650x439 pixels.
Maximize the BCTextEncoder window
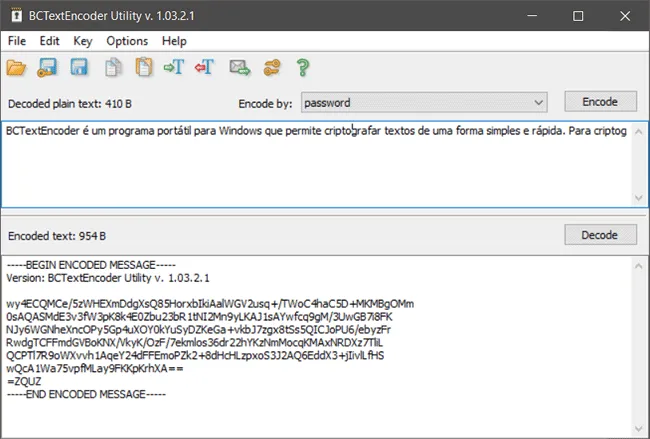(578, 16)
